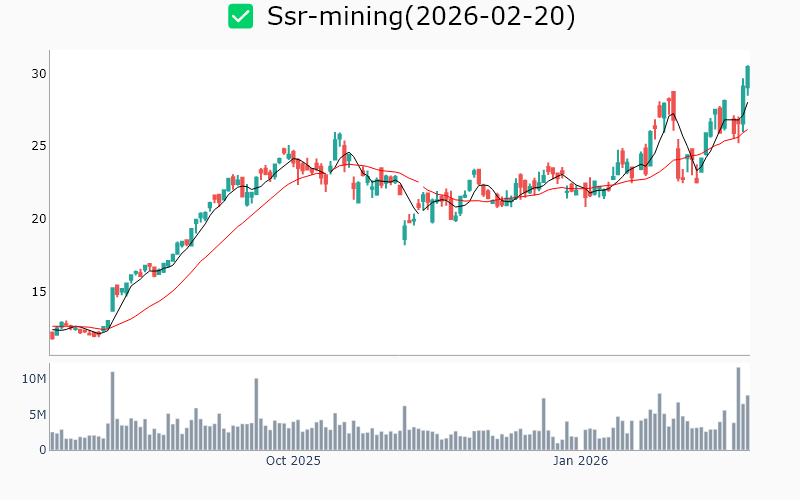
Task: Click the Oct 2025 date axis label
Action: tap(293, 461)
